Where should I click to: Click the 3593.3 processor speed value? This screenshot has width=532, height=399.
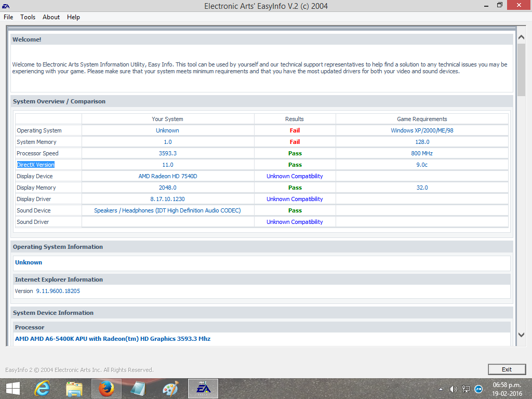(x=168, y=153)
